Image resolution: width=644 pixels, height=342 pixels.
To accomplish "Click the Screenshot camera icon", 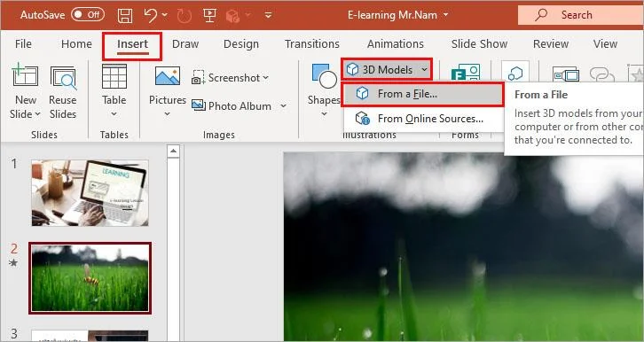I will click(x=198, y=78).
